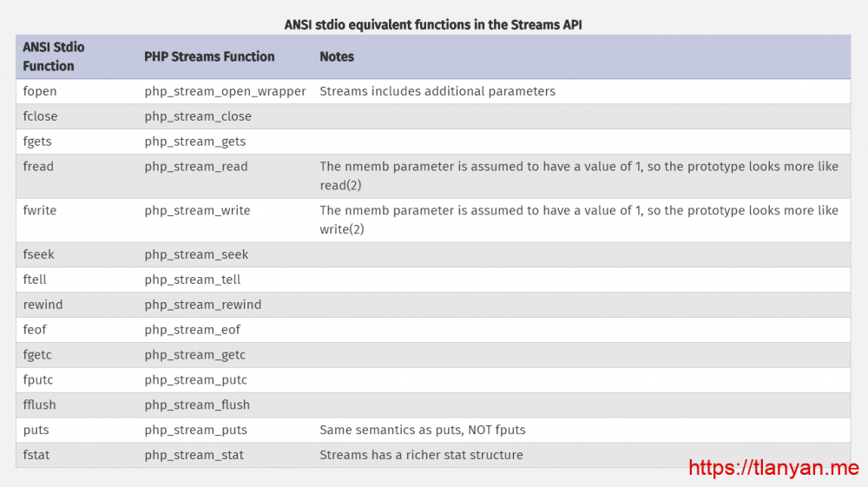Viewport: 868px width, 487px height.
Task: Select php_stream_write function text
Action: pos(197,210)
